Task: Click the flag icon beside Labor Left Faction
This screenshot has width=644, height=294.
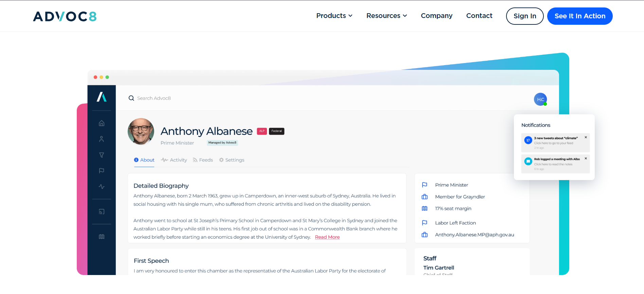Action: click(425, 223)
